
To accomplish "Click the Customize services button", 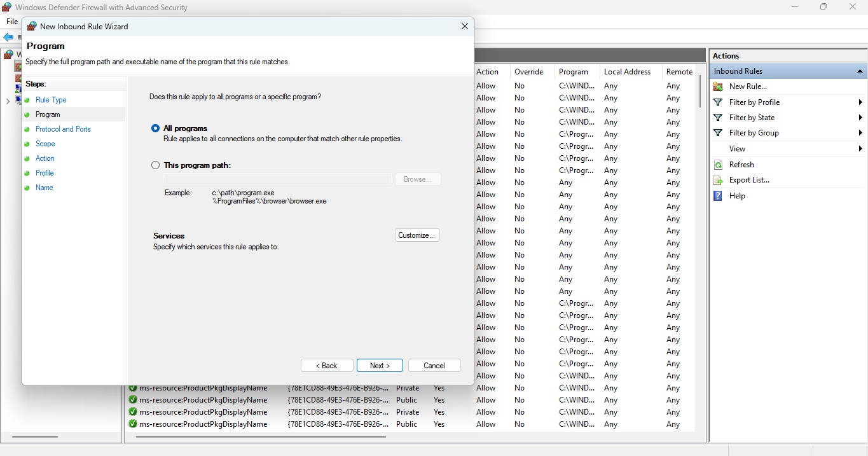I will [417, 235].
